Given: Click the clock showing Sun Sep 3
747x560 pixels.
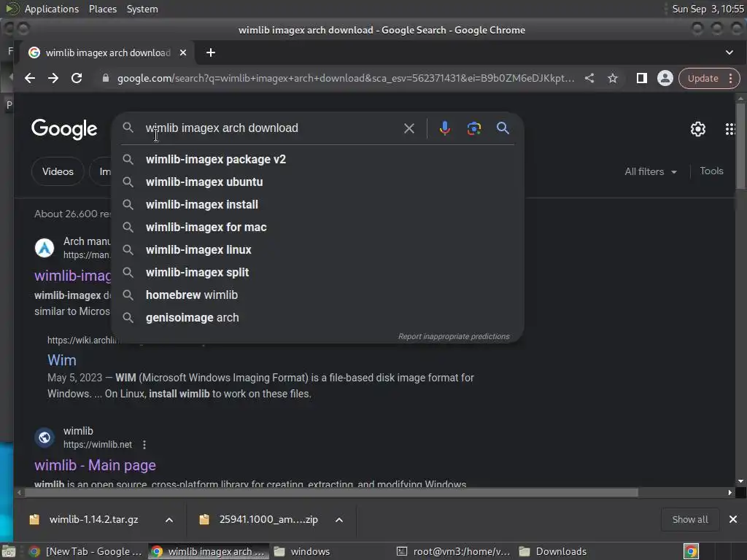Looking at the screenshot, I should [x=708, y=9].
